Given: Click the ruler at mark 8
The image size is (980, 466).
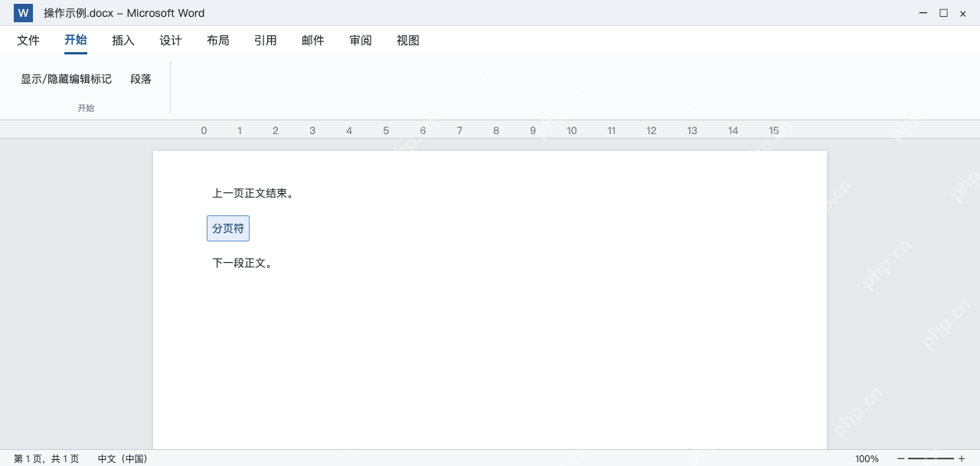Looking at the screenshot, I should (x=496, y=130).
